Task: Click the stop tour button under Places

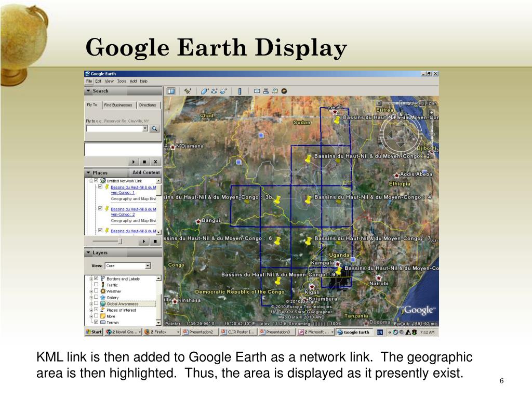Action: tap(155, 242)
